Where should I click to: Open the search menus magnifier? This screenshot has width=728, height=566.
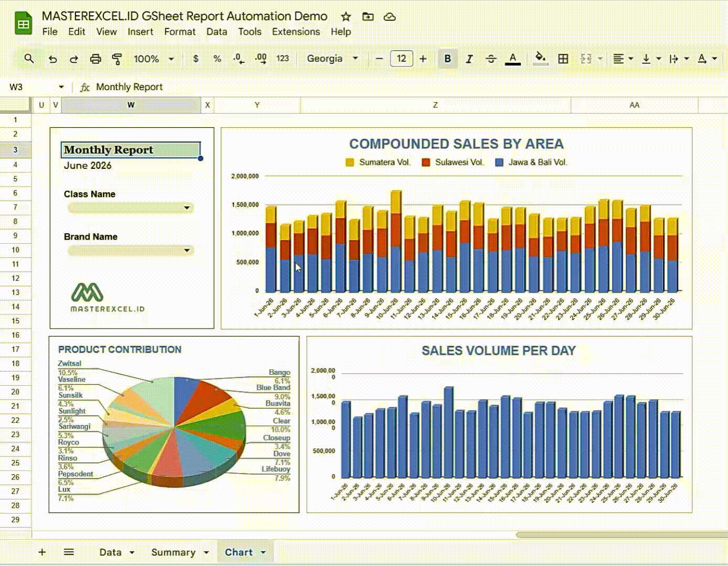click(29, 59)
